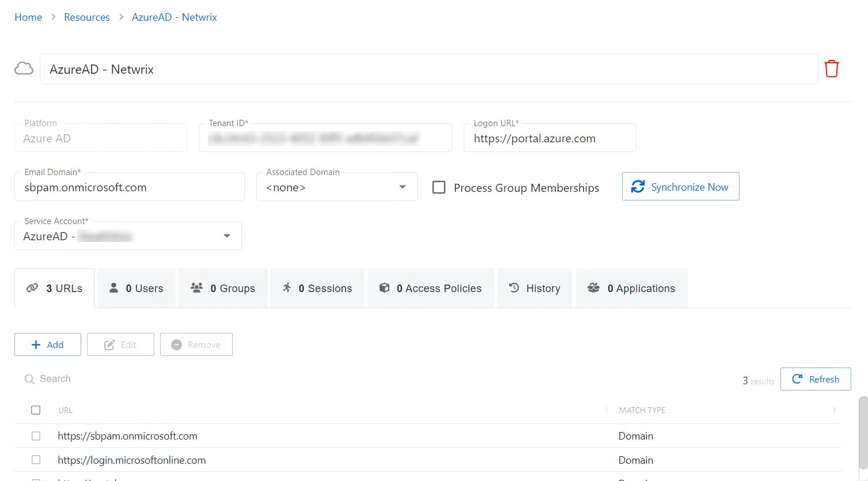
Task: Click Domain cell for login.microsoftonline.com
Action: [x=636, y=460]
